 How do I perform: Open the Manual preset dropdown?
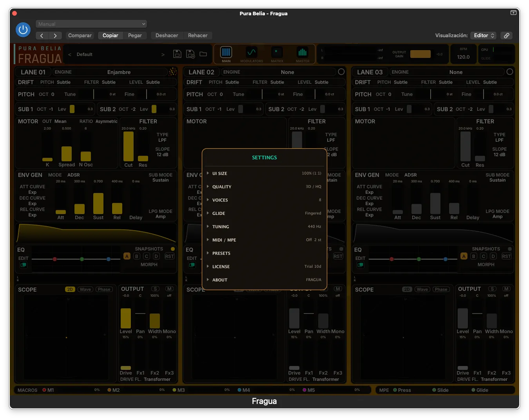tap(91, 24)
